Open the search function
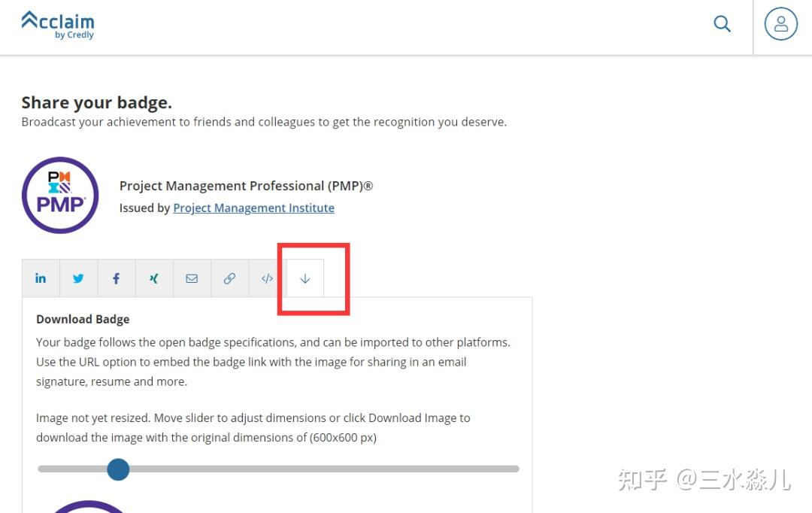This screenshot has width=812, height=513. tap(722, 23)
